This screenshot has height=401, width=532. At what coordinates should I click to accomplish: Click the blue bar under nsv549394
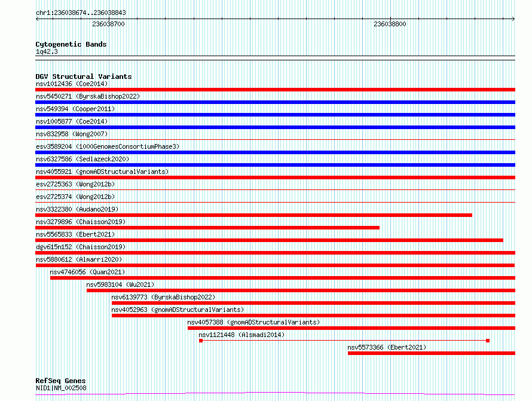point(275,115)
